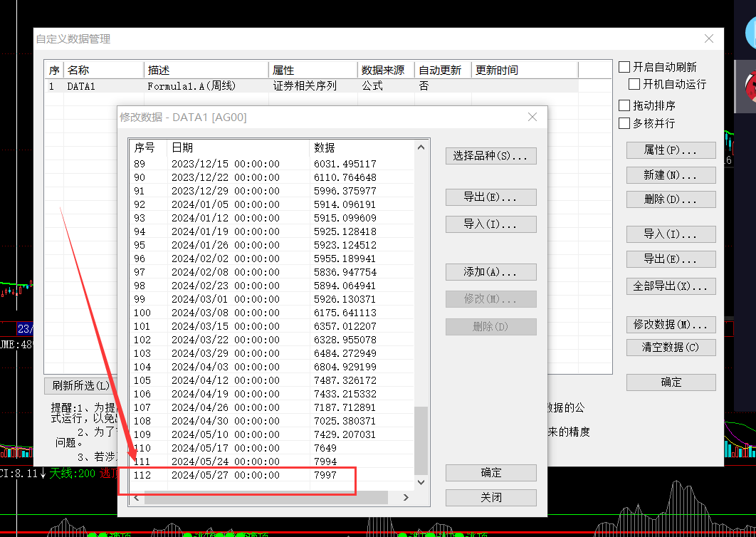Viewport: 756px width, 537px height.
Task: Click the 数据来源 column header
Action: (x=386, y=70)
